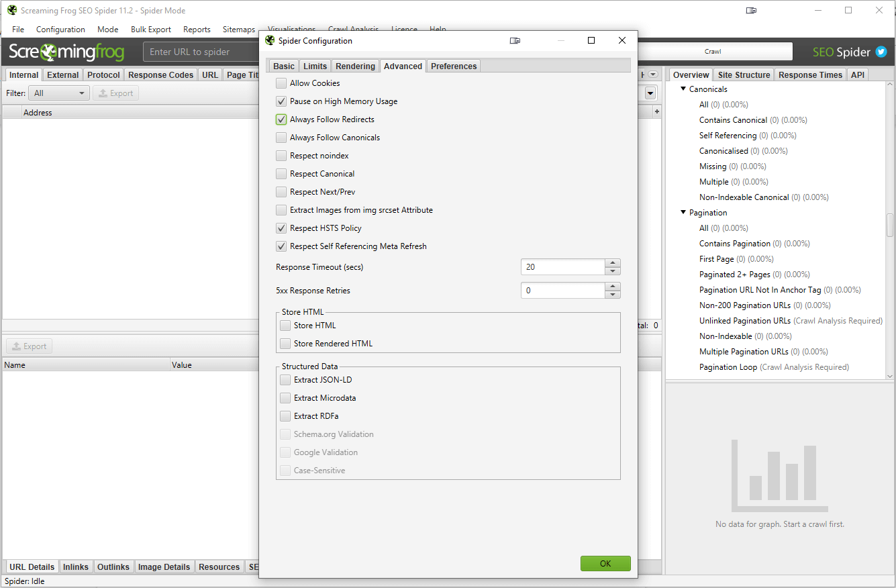Open the API tab
Image resolution: width=896 pixels, height=588 pixels.
(858, 75)
